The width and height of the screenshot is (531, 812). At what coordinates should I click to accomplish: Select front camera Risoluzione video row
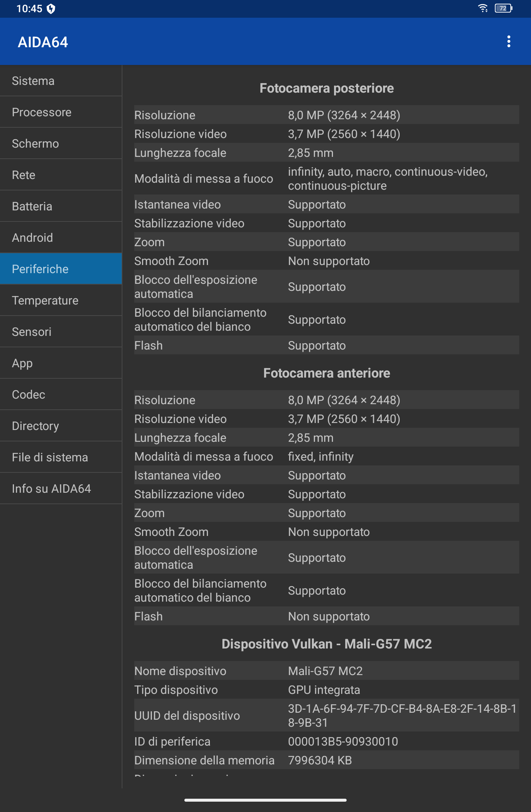(327, 419)
